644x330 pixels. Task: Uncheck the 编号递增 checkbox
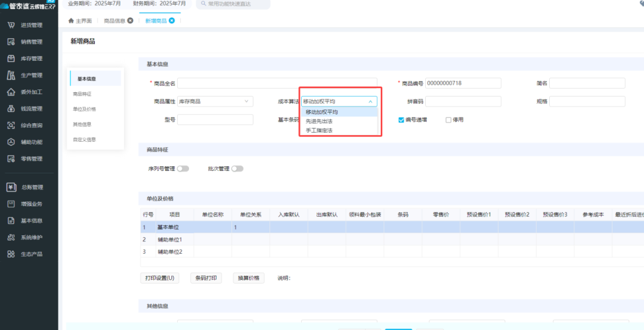click(x=401, y=120)
